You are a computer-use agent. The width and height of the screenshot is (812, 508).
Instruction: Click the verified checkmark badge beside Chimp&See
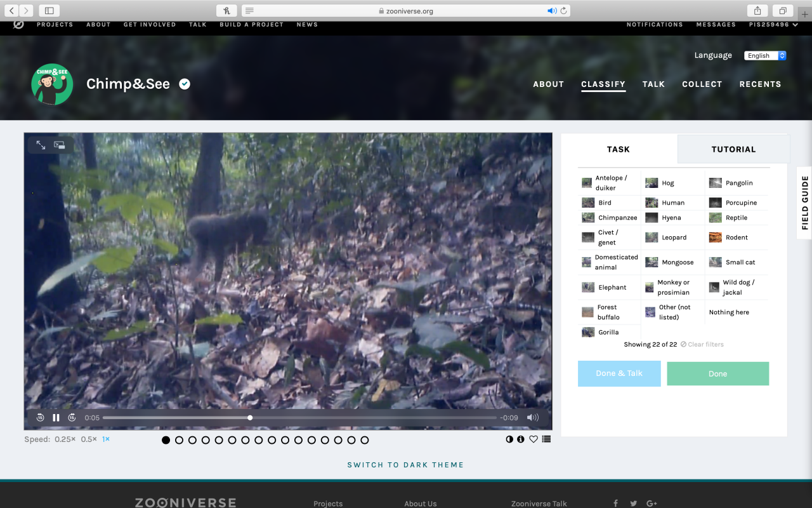click(x=185, y=84)
